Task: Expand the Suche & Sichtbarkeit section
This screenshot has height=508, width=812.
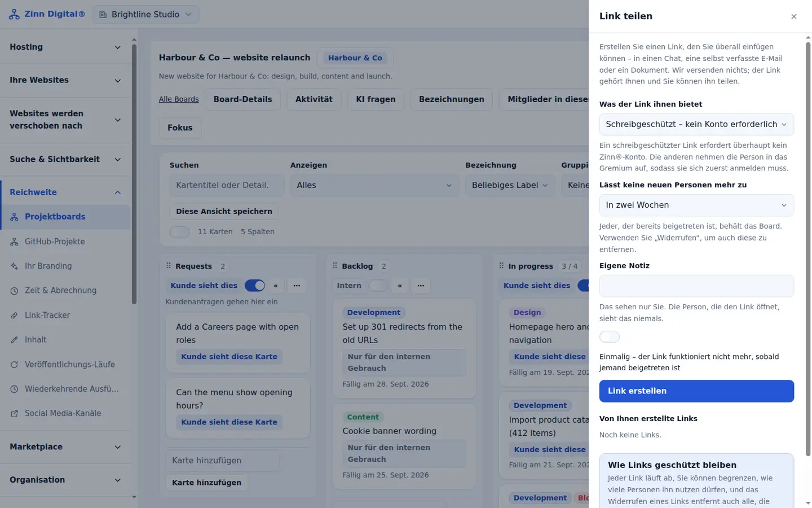Action: (x=65, y=159)
